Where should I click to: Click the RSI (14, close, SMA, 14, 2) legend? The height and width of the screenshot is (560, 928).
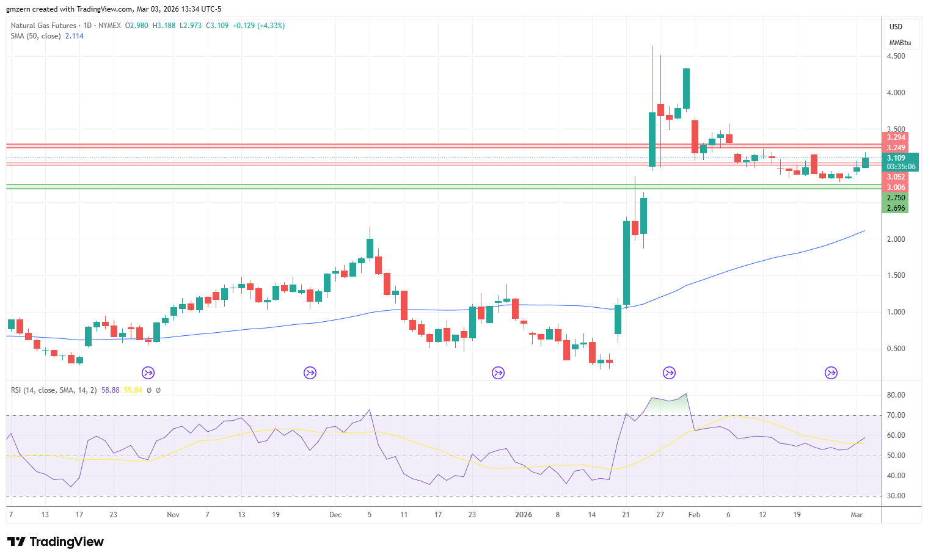pos(54,390)
